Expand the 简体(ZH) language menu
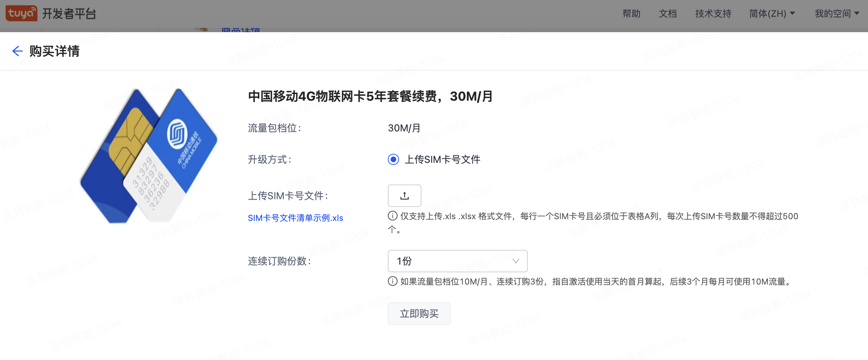Viewport: 868px width, 360px height. (772, 14)
